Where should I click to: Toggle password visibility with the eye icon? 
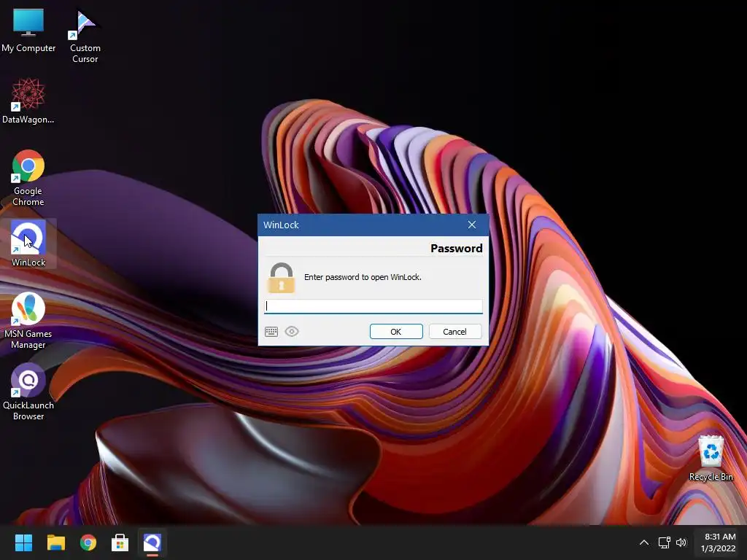coord(292,332)
